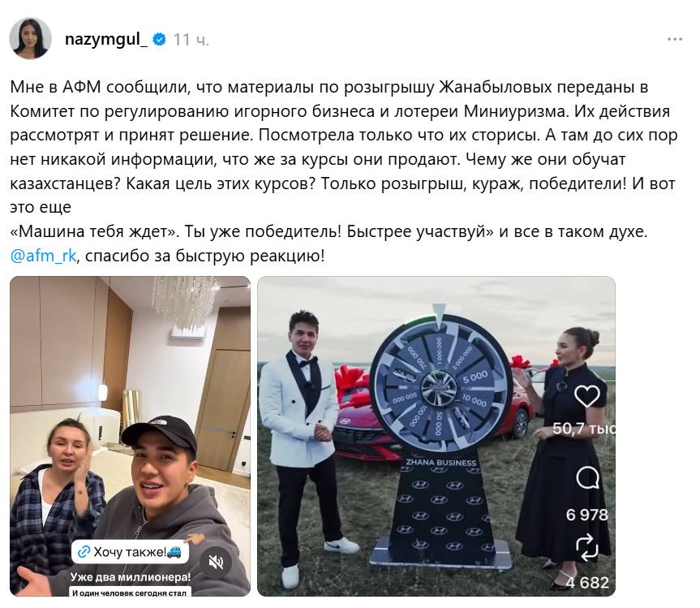Click the chain link icon in sticker
The width and height of the screenshot is (700, 608).
(x=84, y=553)
